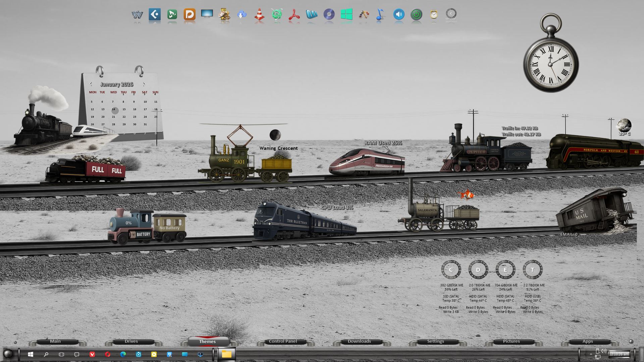Open the Downloads shelf tab
Viewport: 644px width, 362px height.
(x=359, y=342)
